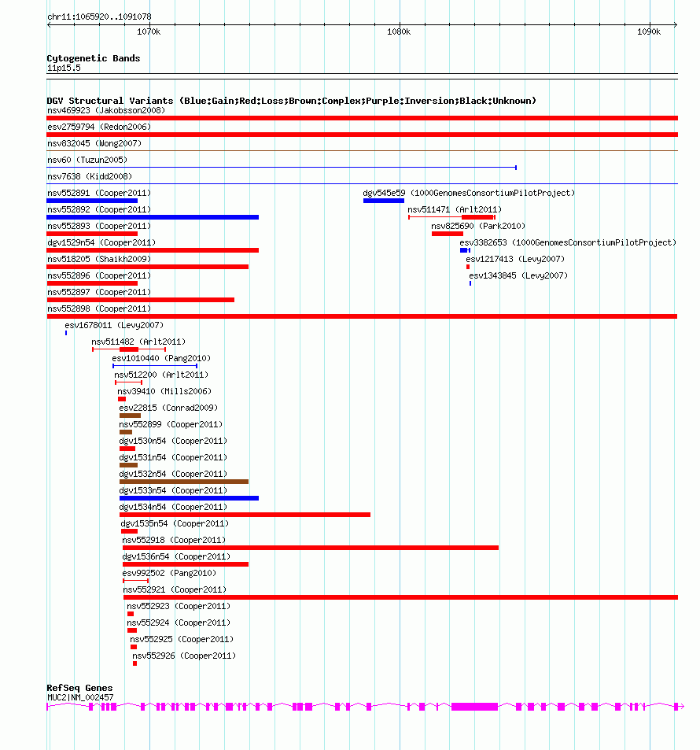Open dgv1532n54 (Cooper2011) label
Screen dimensions: 700x750
click(173, 474)
